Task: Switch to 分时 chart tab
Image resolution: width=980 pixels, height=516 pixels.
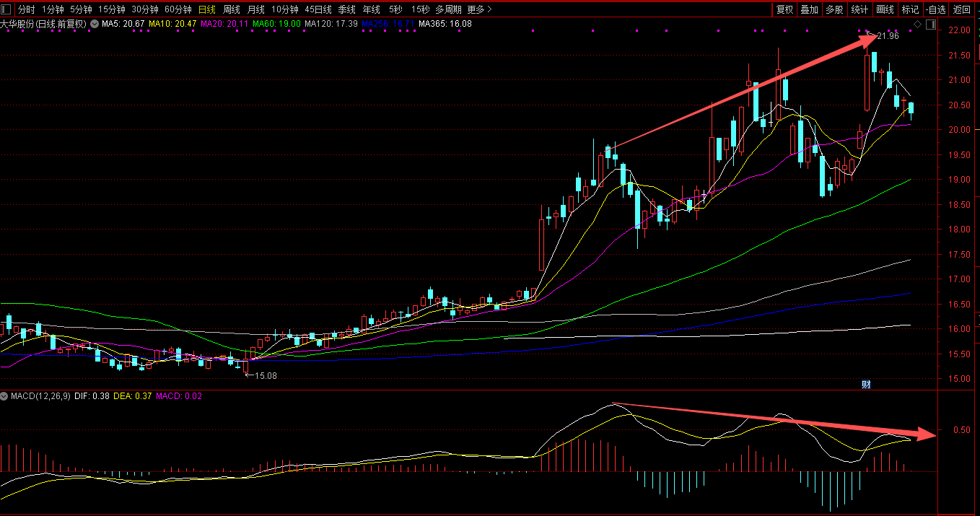Action: click(x=26, y=9)
